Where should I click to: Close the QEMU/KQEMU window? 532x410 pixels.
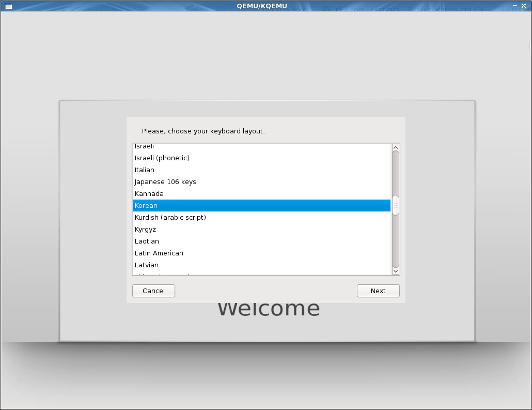(x=524, y=6)
